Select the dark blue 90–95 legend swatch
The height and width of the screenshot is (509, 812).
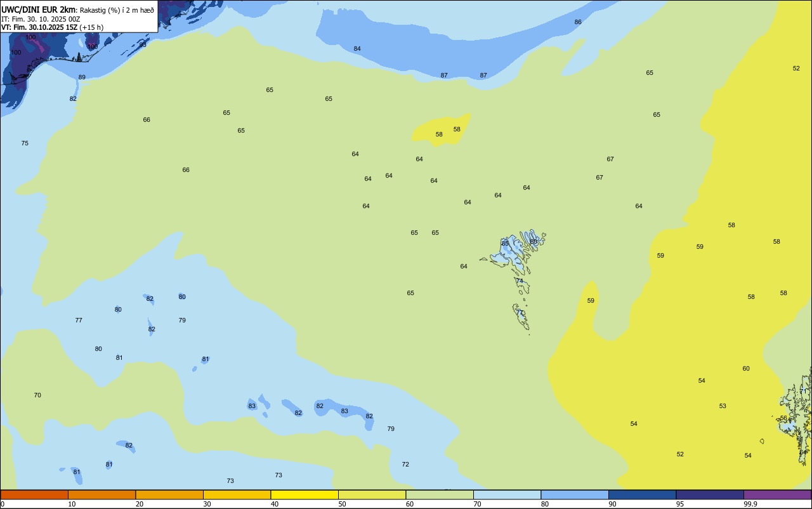click(642, 494)
